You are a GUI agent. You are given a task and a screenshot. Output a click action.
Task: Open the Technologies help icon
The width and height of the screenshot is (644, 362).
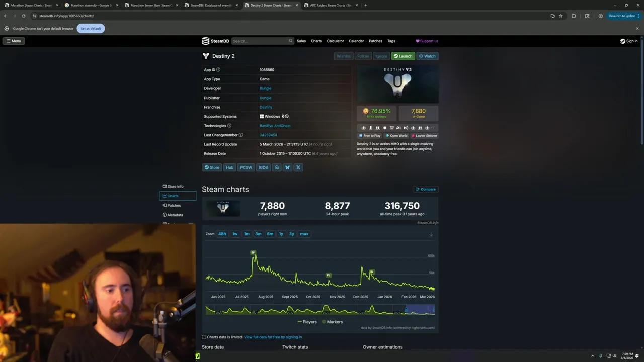(229, 126)
